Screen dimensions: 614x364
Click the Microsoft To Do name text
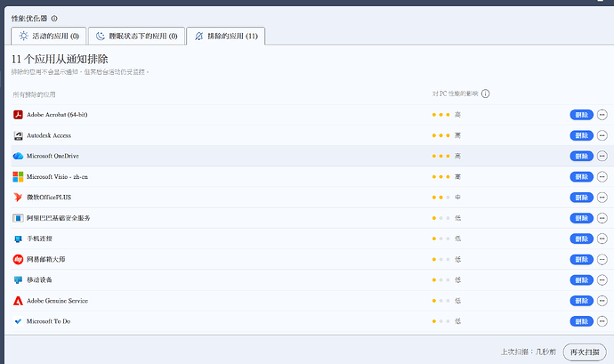(49, 321)
